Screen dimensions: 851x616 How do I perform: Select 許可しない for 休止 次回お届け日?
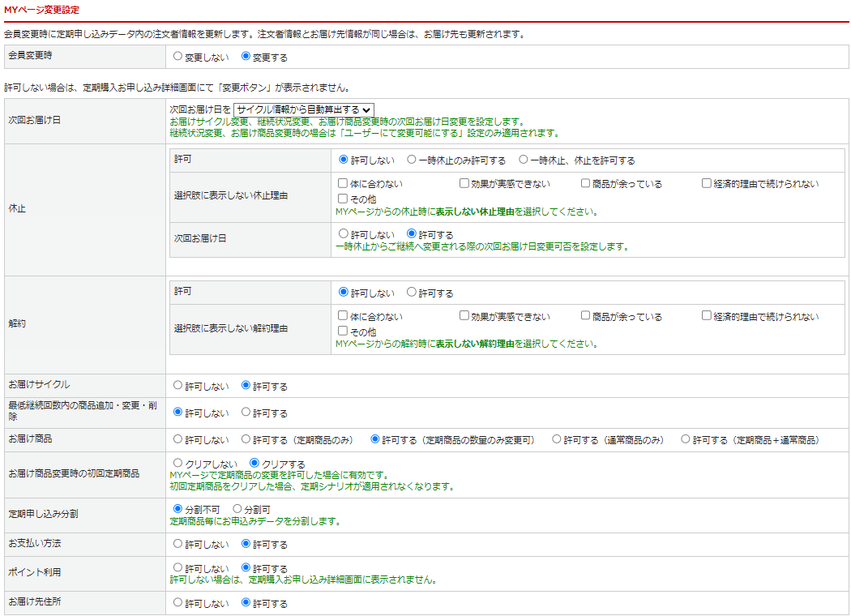343,233
